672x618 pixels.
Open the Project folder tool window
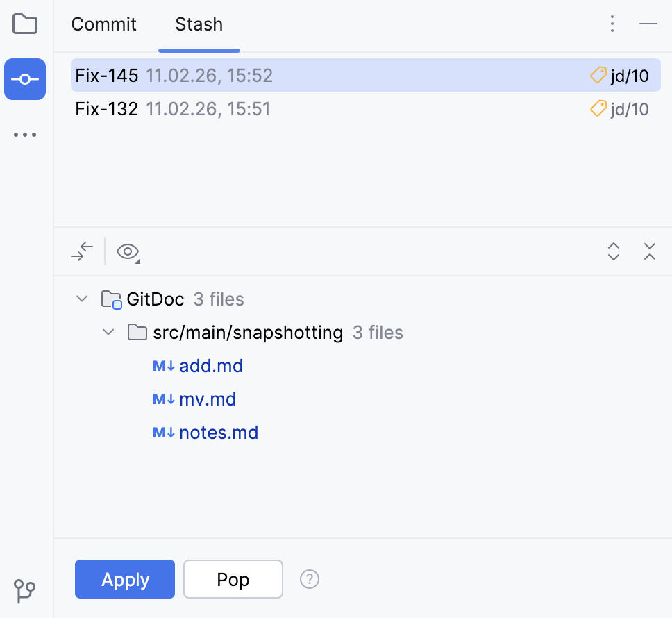(25, 24)
